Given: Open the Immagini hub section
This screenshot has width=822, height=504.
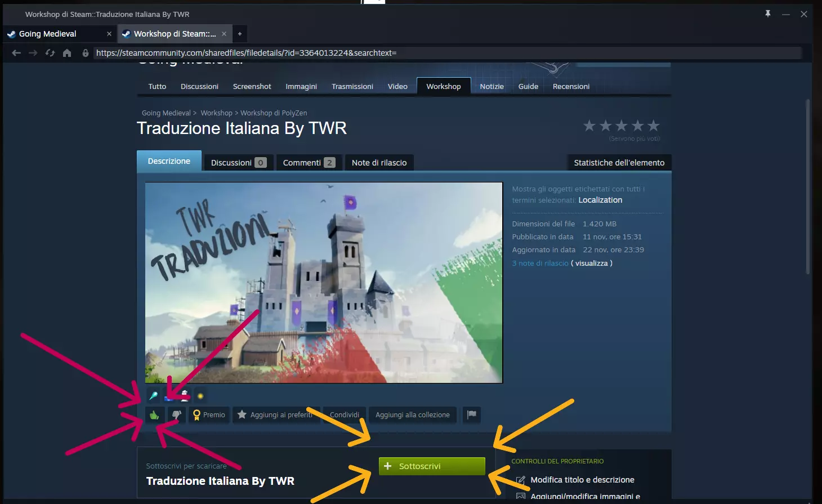Looking at the screenshot, I should point(301,87).
